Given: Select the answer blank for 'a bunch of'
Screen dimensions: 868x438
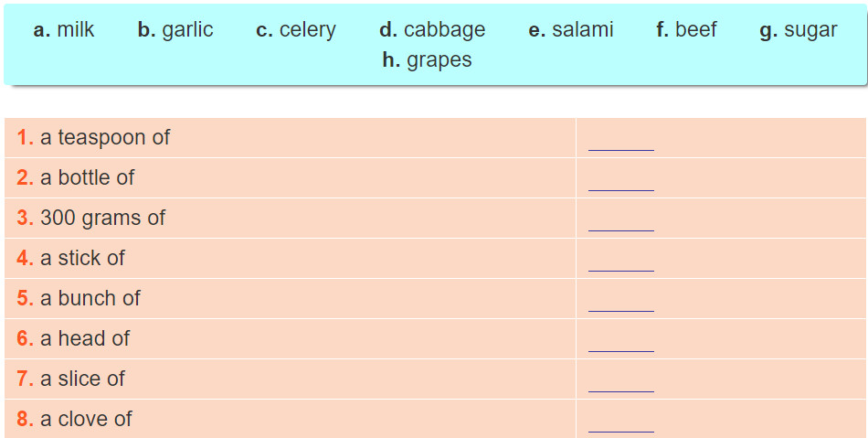Looking at the screenshot, I should pyautogui.click(x=621, y=301).
